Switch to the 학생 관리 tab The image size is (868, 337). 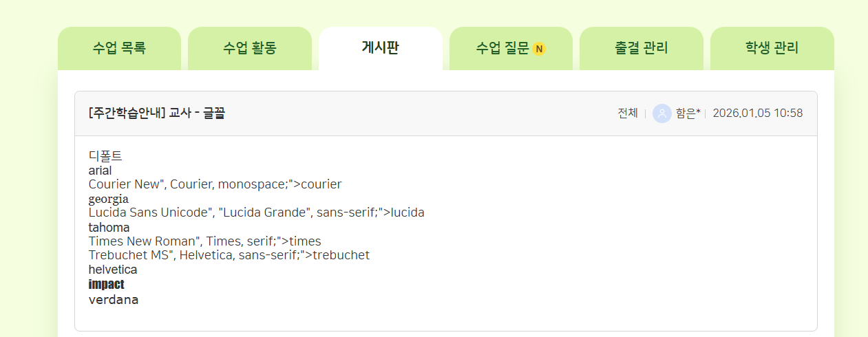pyautogui.click(x=772, y=48)
